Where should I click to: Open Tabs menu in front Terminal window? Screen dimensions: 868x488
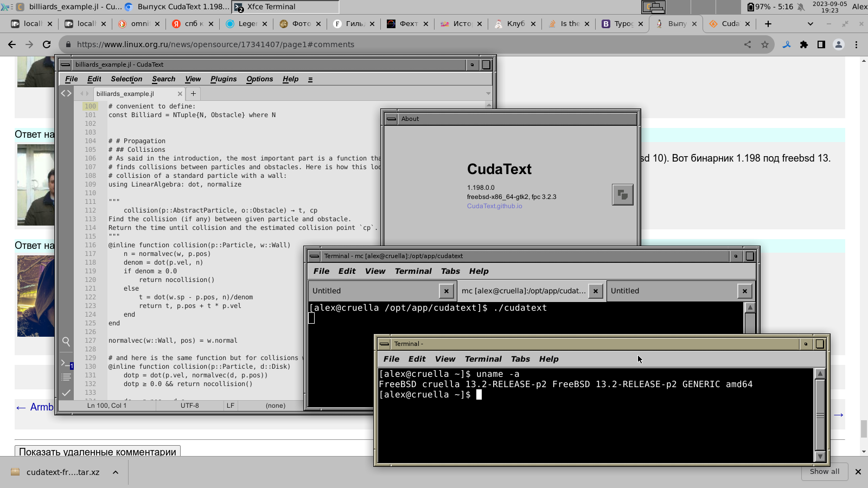(520, 359)
